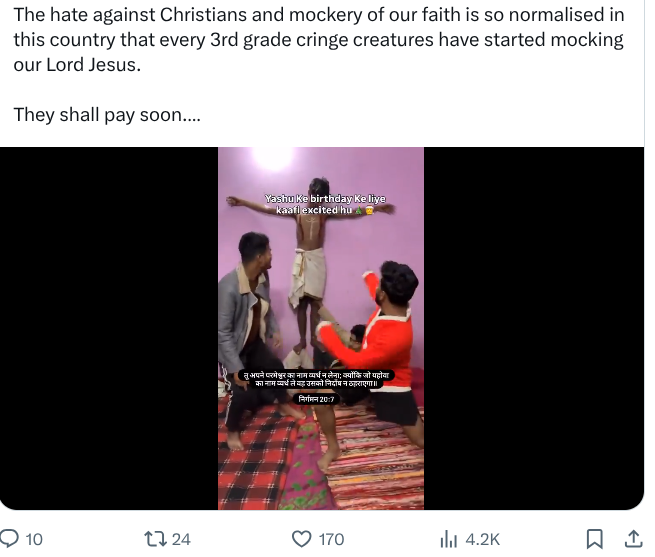655x557 pixels.
Task: Click the post text about hate against Christians
Action: [x=319, y=40]
